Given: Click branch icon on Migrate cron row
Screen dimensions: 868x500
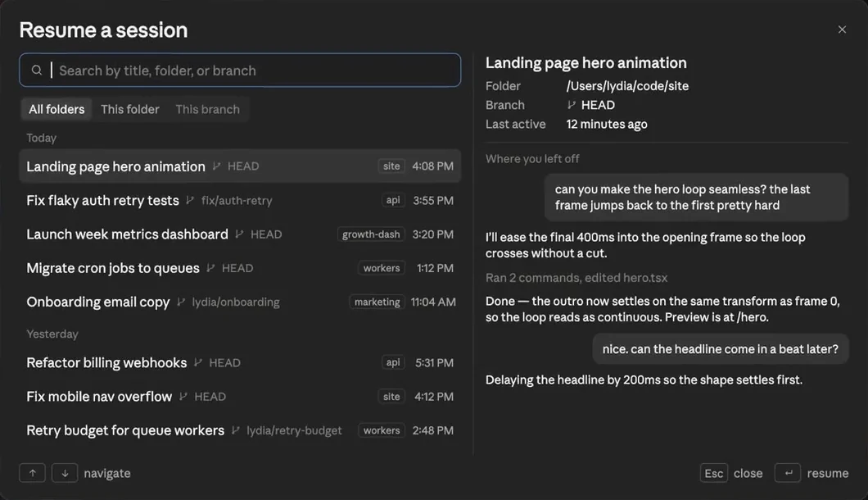Looking at the screenshot, I should pyautogui.click(x=210, y=268).
